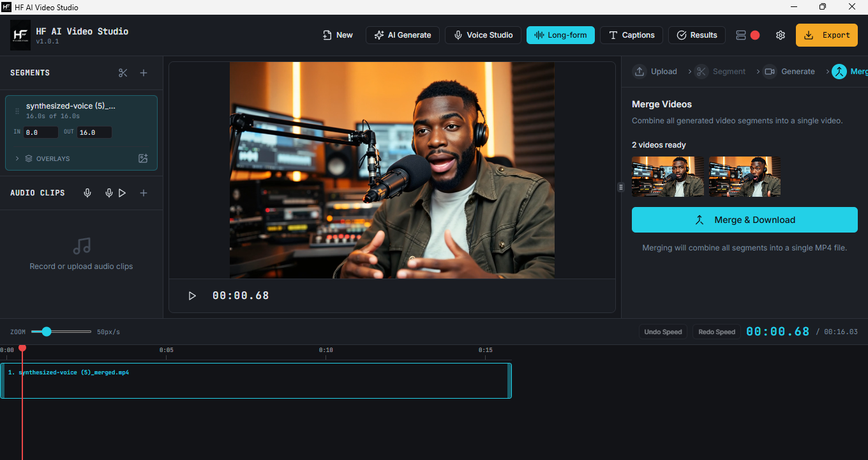Screen dimensions: 868x460
Task: Add a new segment with the plus icon
Action: pos(144,73)
